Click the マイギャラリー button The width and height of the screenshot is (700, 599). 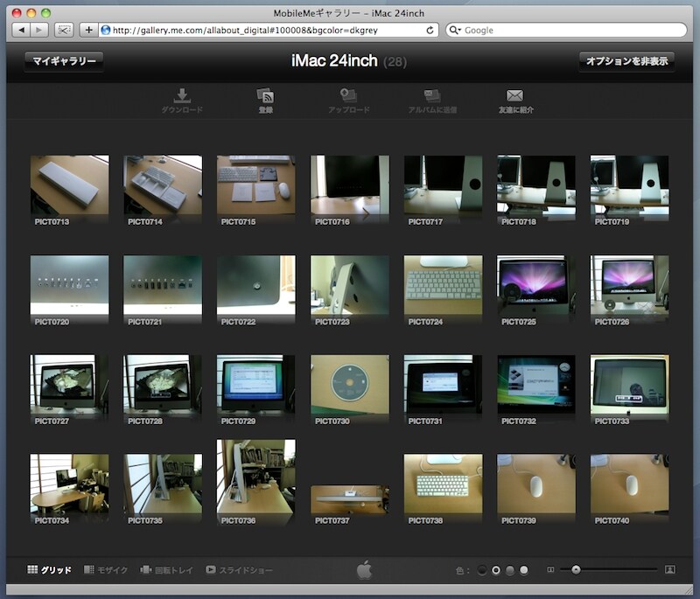[x=62, y=62]
